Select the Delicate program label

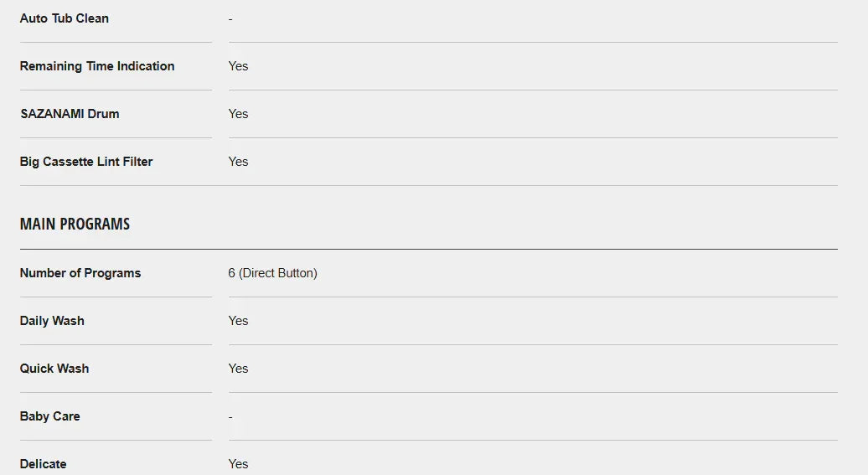pyautogui.click(x=44, y=464)
